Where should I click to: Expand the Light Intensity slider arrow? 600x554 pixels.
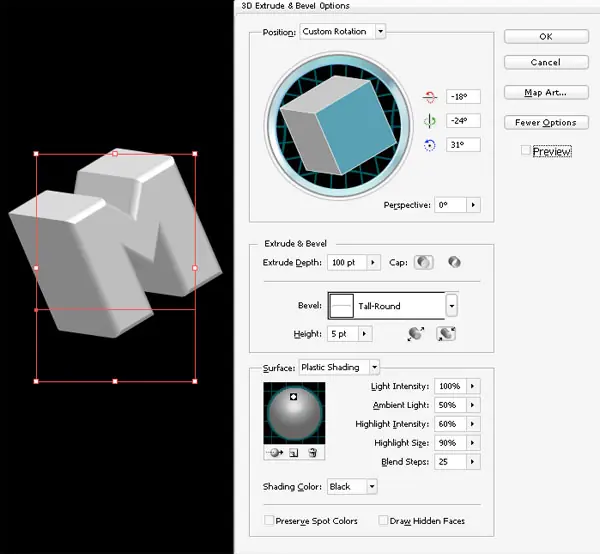pos(473,386)
